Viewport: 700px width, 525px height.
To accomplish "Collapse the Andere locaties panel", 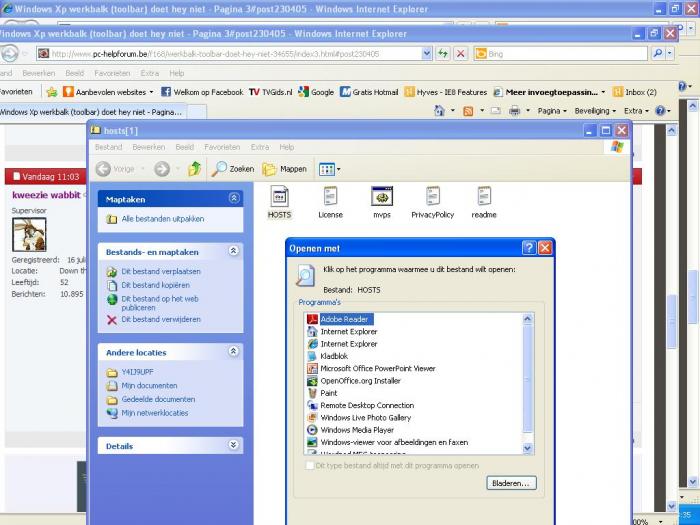I will coord(233,351).
